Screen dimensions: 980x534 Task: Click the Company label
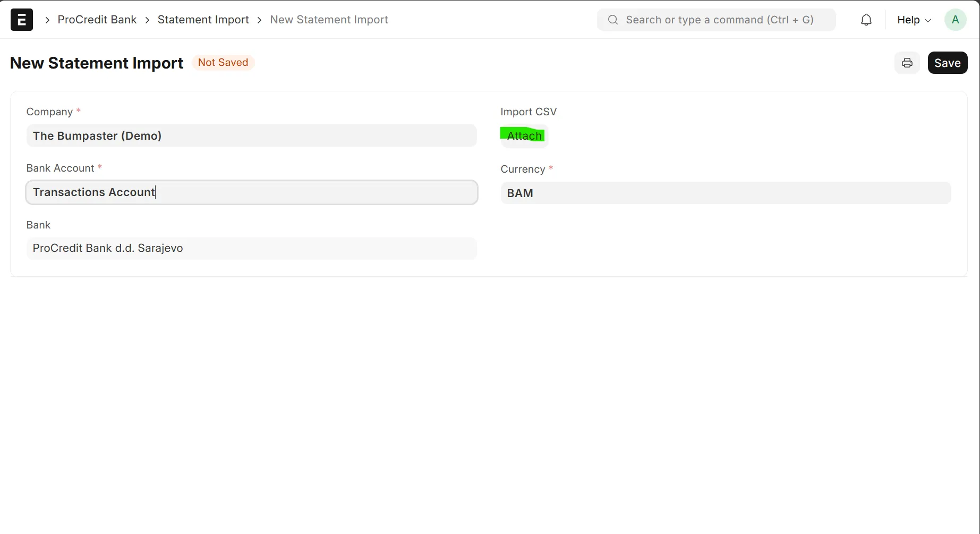point(49,112)
